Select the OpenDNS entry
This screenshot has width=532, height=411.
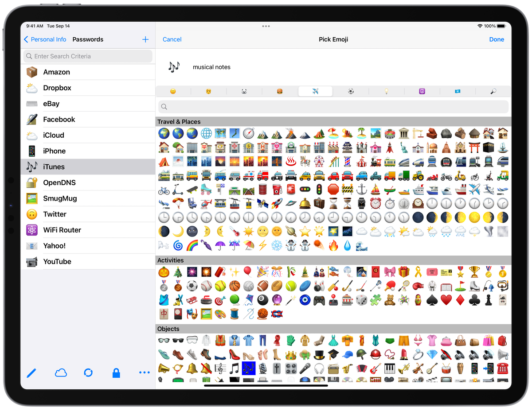[x=88, y=182]
